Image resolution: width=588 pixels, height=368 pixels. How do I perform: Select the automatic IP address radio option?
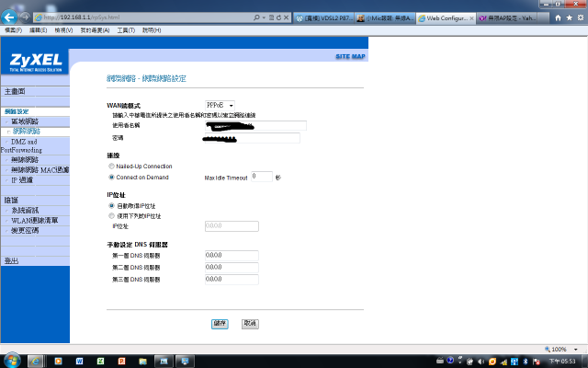[x=111, y=206]
